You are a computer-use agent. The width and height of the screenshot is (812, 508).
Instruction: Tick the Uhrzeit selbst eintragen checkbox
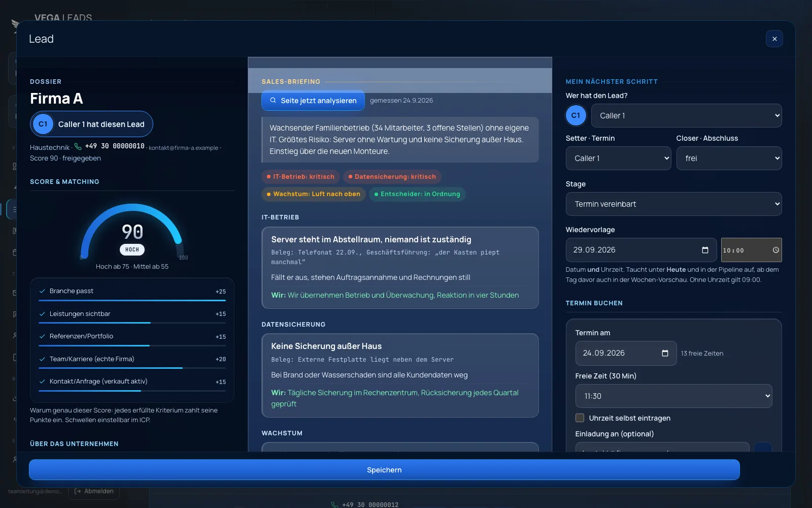click(580, 418)
